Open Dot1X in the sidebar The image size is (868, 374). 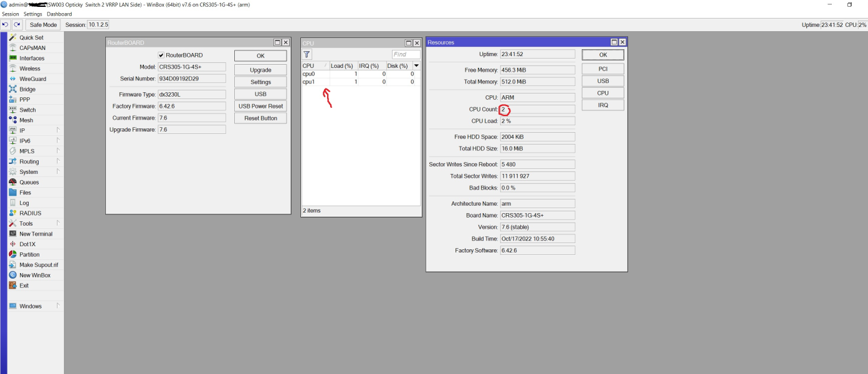27,244
